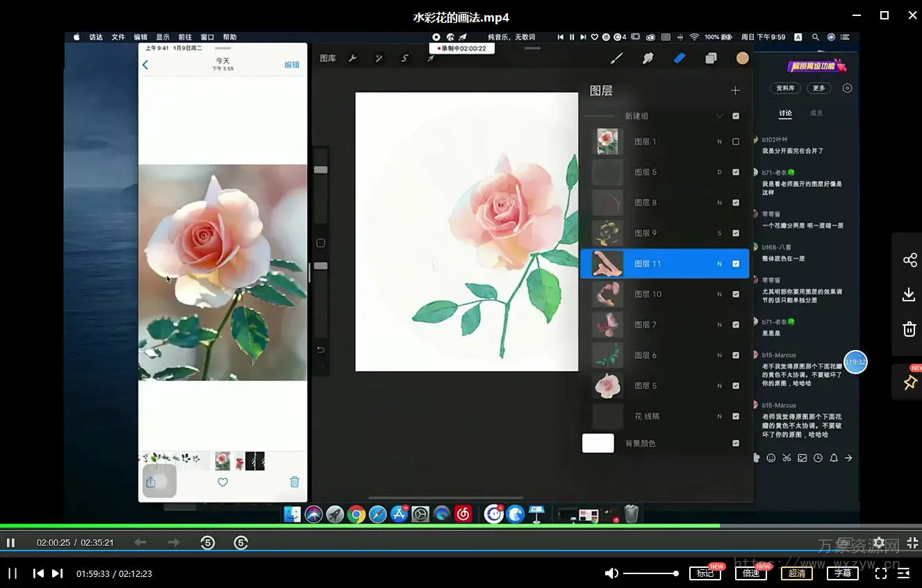Open the 倍速 playback speed menu
The width and height of the screenshot is (922, 588).
750,573
